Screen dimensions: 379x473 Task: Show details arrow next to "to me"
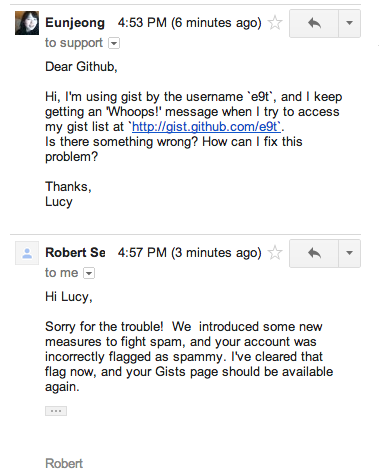coord(89,273)
